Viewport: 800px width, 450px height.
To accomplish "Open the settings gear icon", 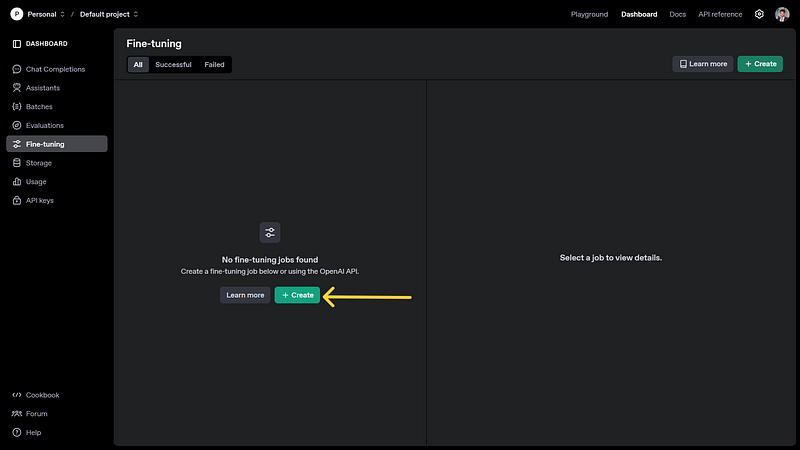I will pos(759,14).
